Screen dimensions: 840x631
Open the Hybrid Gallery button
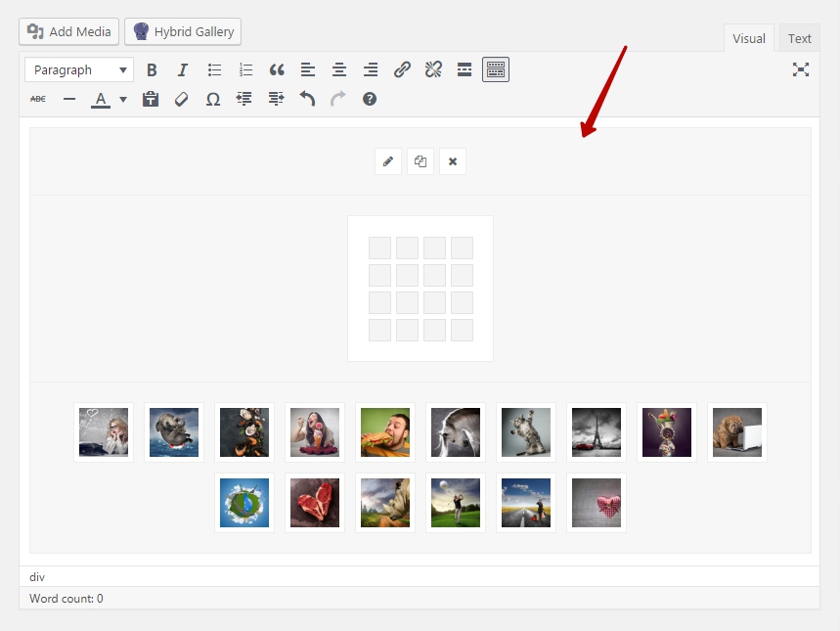pyautogui.click(x=183, y=31)
